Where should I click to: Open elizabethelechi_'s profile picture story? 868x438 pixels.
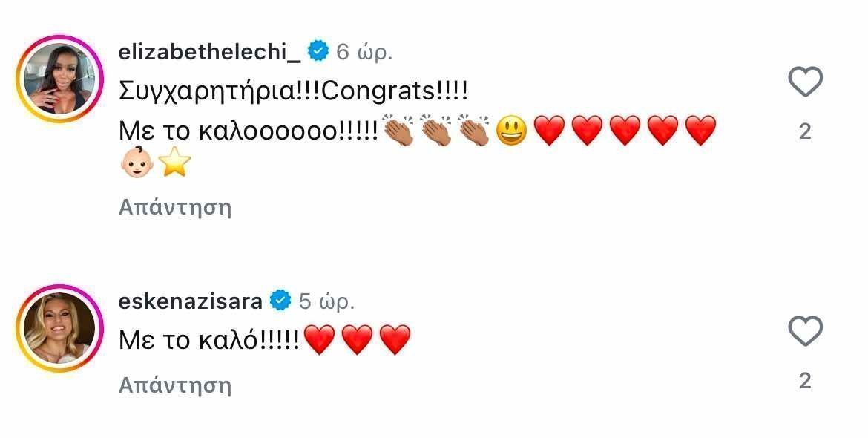(x=57, y=79)
